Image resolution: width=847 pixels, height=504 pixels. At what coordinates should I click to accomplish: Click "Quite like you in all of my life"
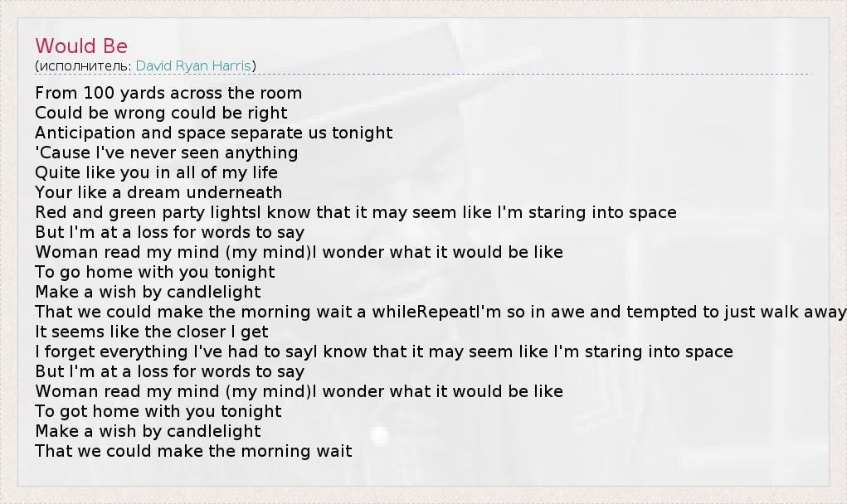click(156, 172)
